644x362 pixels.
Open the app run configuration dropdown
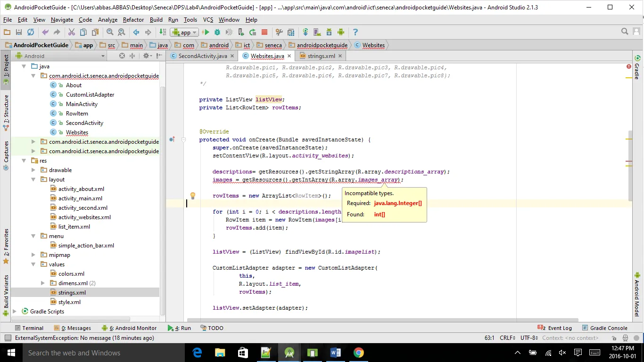185,32
